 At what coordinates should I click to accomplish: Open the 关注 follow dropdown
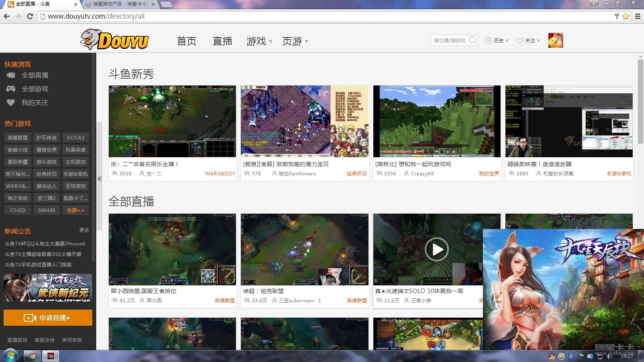pos(528,40)
